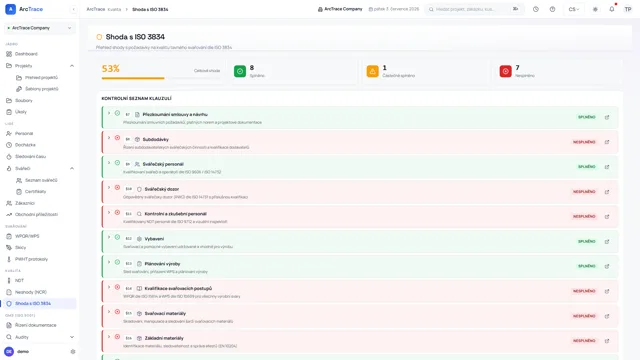Click the ArcTrace breadcrumb link

(96, 9)
